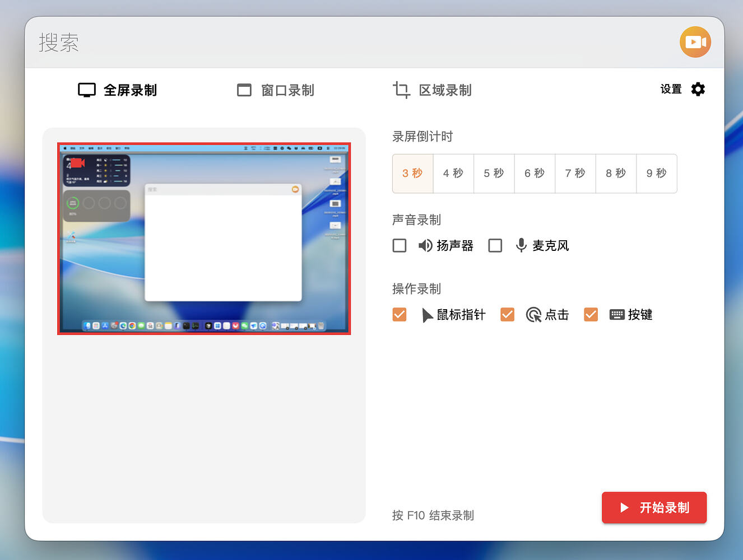Viewport: 743px width, 560px height.
Task: Click the 录屏倒计时 heading
Action: (422, 137)
